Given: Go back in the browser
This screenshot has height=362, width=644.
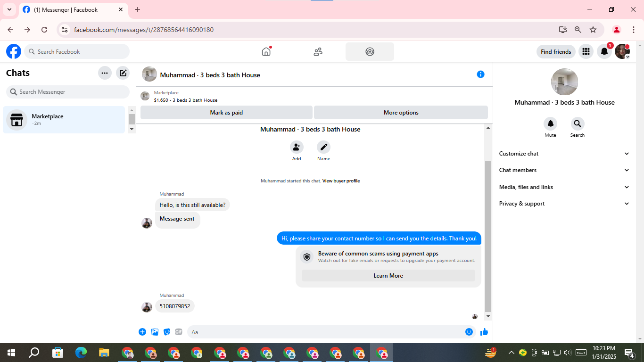Looking at the screenshot, I should click(x=10, y=30).
